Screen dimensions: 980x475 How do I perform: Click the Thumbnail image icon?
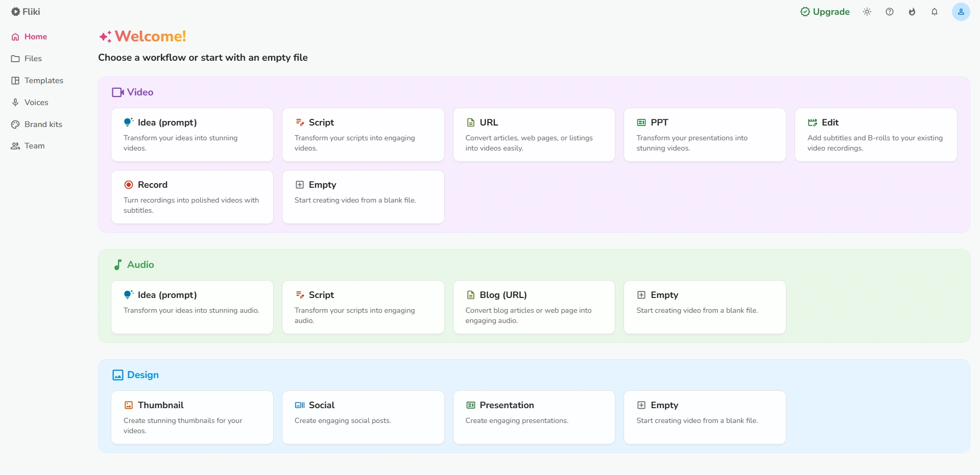[129, 405]
